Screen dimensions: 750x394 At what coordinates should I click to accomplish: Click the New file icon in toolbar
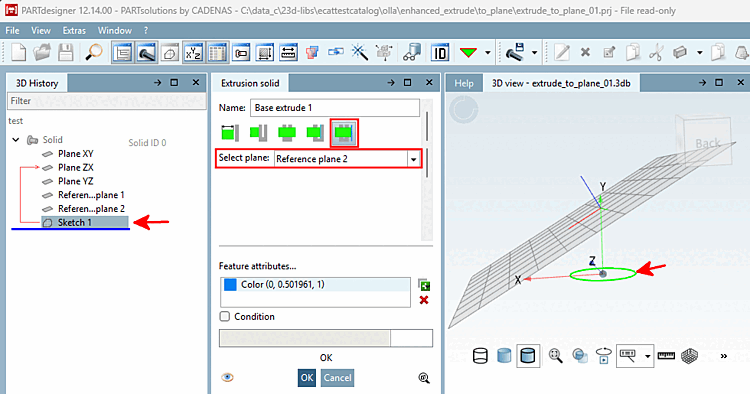(18, 52)
